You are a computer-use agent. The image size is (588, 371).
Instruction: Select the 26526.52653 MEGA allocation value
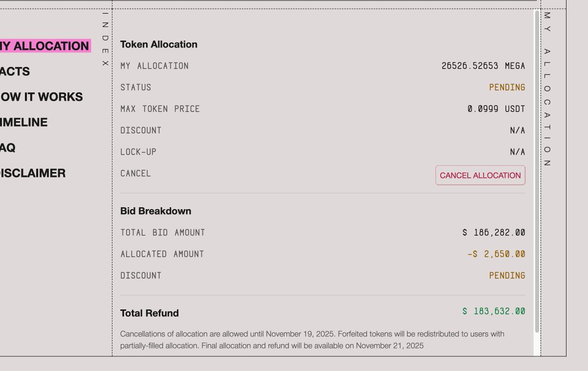pos(483,66)
